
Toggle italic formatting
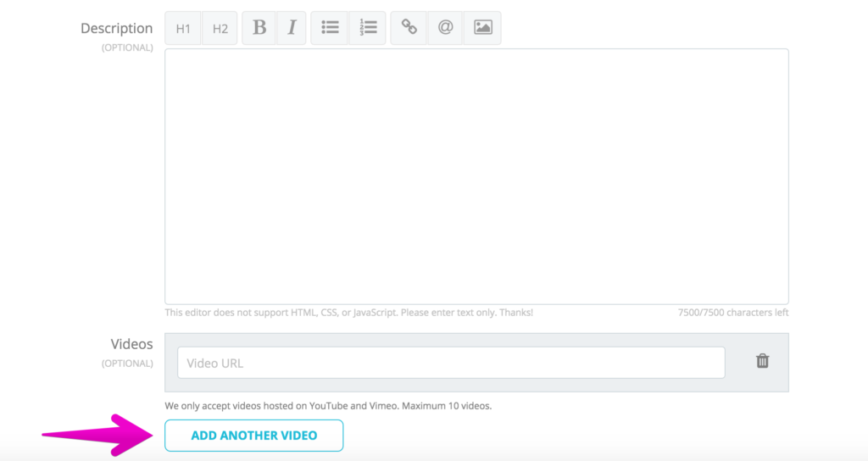pos(292,28)
